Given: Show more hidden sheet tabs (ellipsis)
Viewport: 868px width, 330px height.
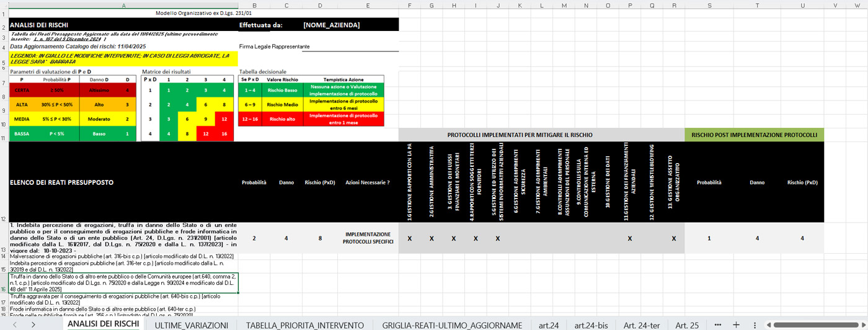Looking at the screenshot, I should tap(718, 324).
